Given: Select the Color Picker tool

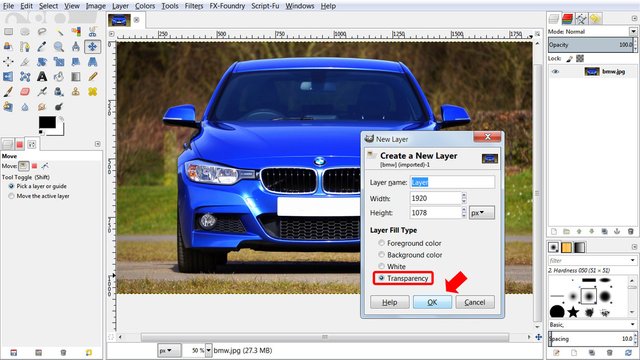Looking at the screenshot, I should tap(42, 47).
